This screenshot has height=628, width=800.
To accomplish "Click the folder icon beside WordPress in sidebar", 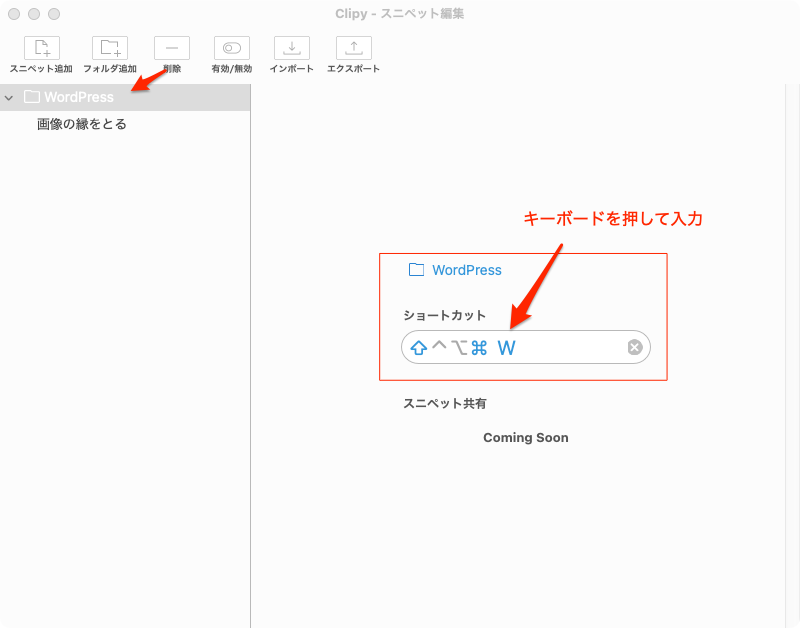I will tap(32, 97).
